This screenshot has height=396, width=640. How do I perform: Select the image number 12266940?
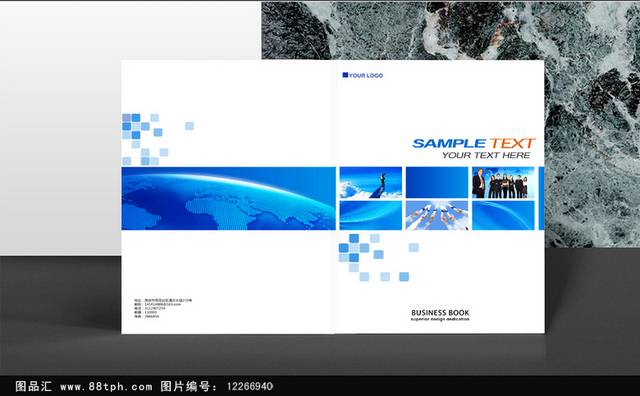click(250, 386)
